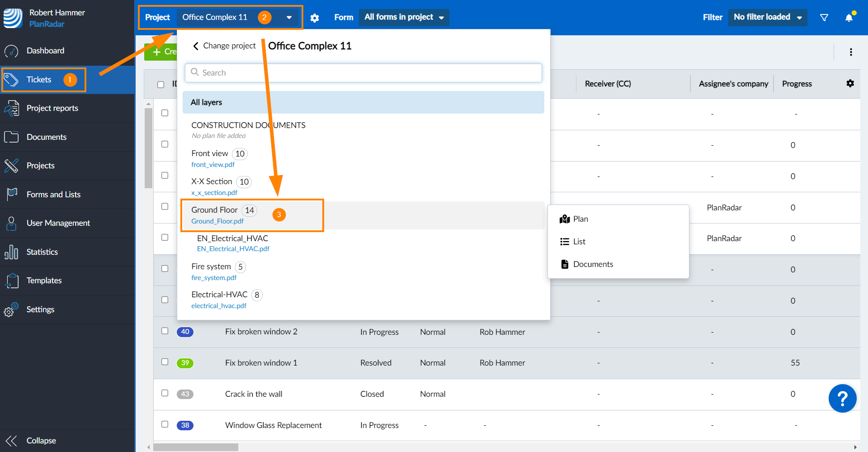Focus the layer Search field
The height and width of the screenshot is (452, 868).
click(363, 73)
